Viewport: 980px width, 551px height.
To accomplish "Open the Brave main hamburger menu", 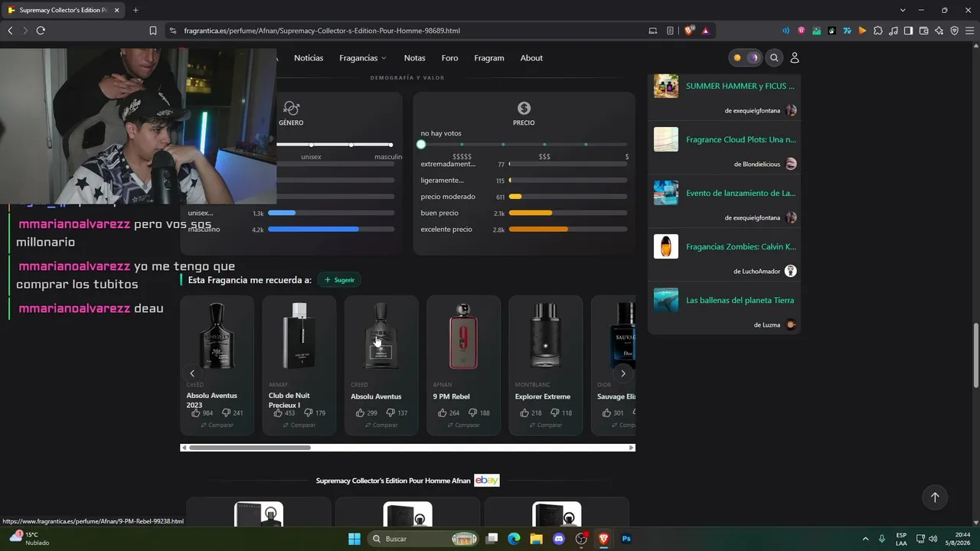I will (x=969, y=31).
